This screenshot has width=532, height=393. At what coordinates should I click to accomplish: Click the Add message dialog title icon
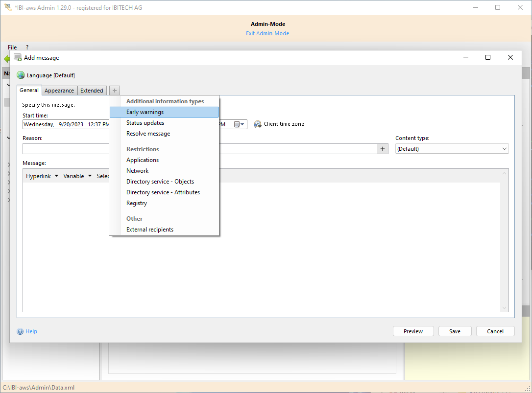click(x=18, y=58)
